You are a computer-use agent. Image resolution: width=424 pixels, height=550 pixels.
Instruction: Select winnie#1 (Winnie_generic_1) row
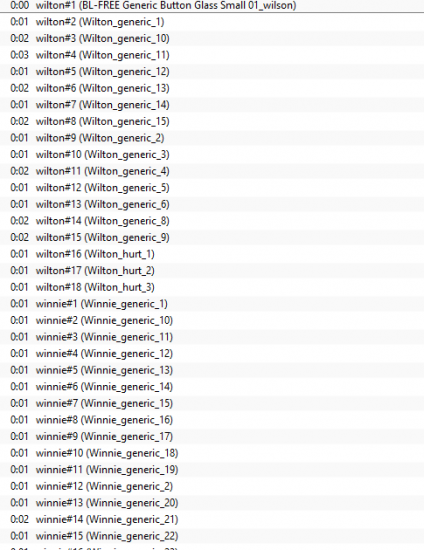(212, 304)
